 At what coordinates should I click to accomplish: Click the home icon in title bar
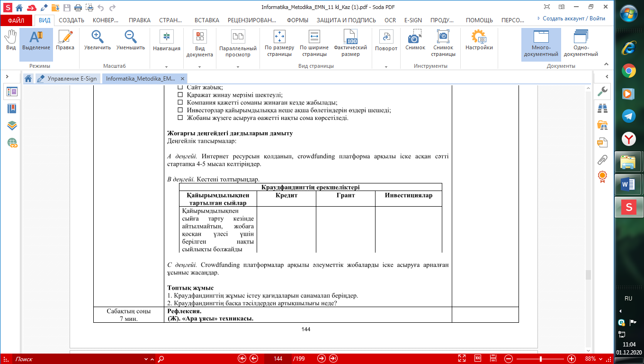pyautogui.click(x=19, y=8)
